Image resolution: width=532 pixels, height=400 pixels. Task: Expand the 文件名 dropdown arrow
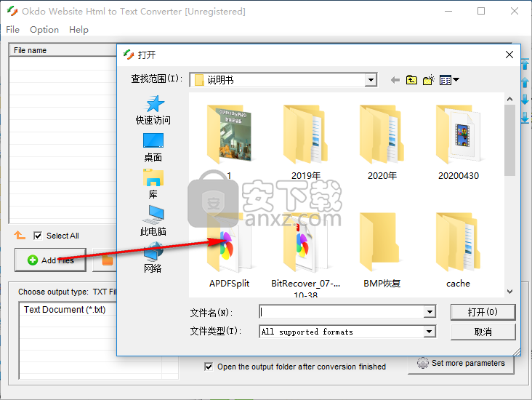coord(430,312)
